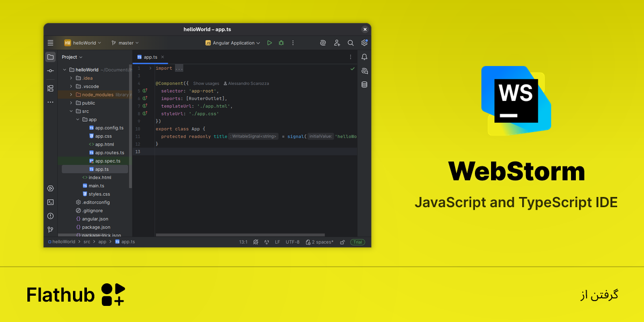Click the inspections green checkmark
The width and height of the screenshot is (644, 322).
[353, 69]
